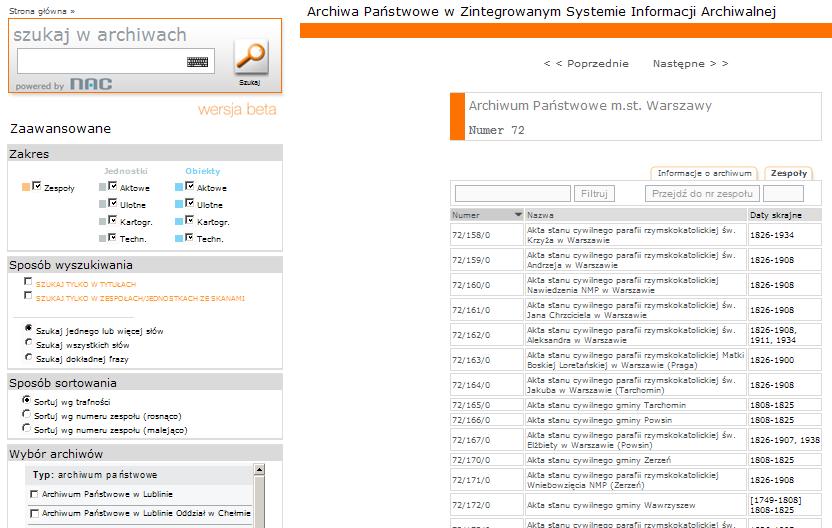The image size is (832, 528).
Task: Open Akta stanu cywilnego gminy Tarchomin
Action: (606, 405)
